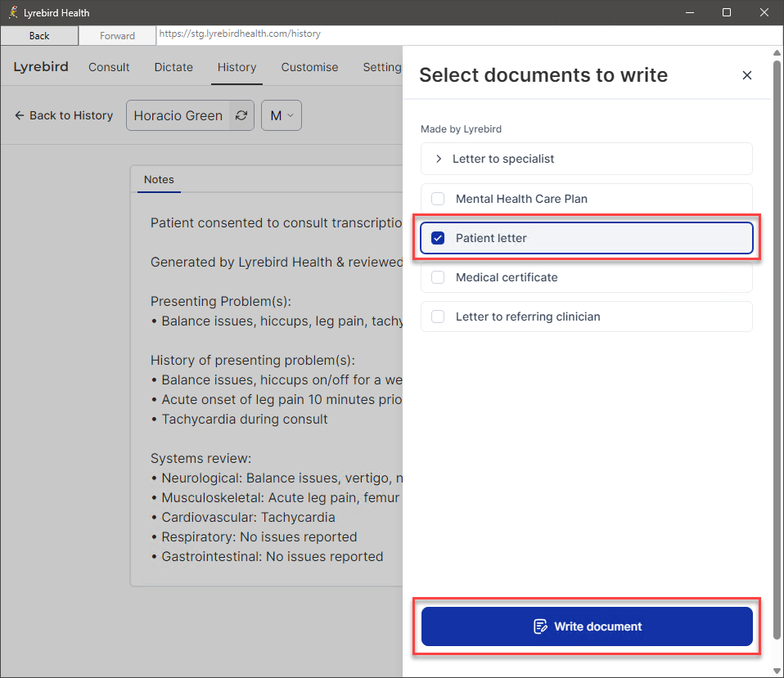Click the Write document button
Screen dimensions: 784x678
[x=587, y=626]
